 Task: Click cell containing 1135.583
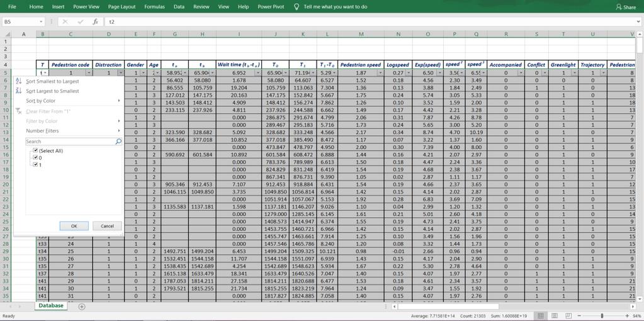pyautogui.click(x=175, y=206)
